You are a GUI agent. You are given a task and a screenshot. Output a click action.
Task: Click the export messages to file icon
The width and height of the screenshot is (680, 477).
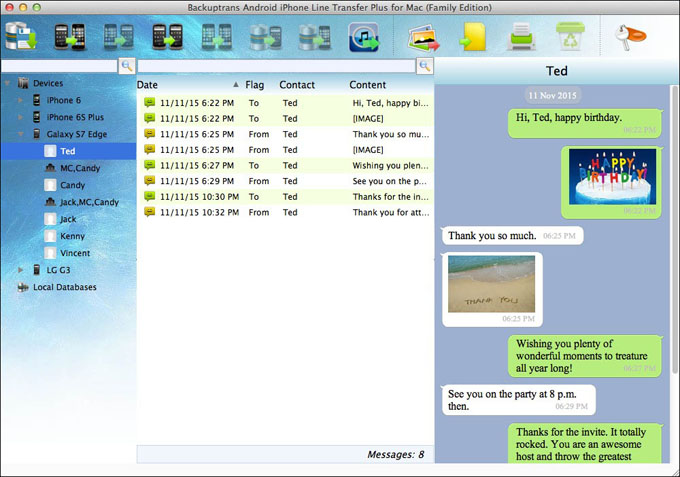point(473,37)
